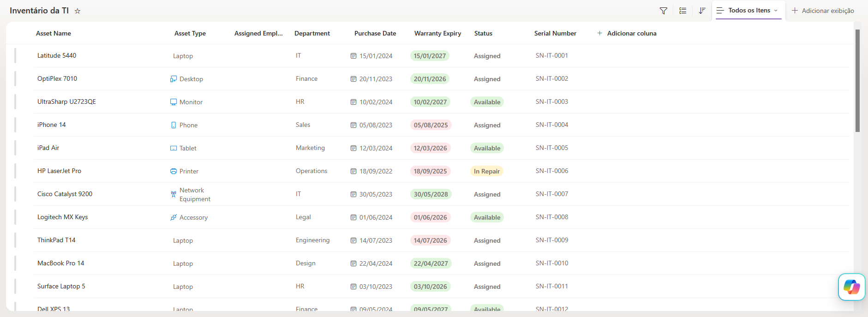Click the Printer icon in HP LaserJet row

tap(174, 171)
